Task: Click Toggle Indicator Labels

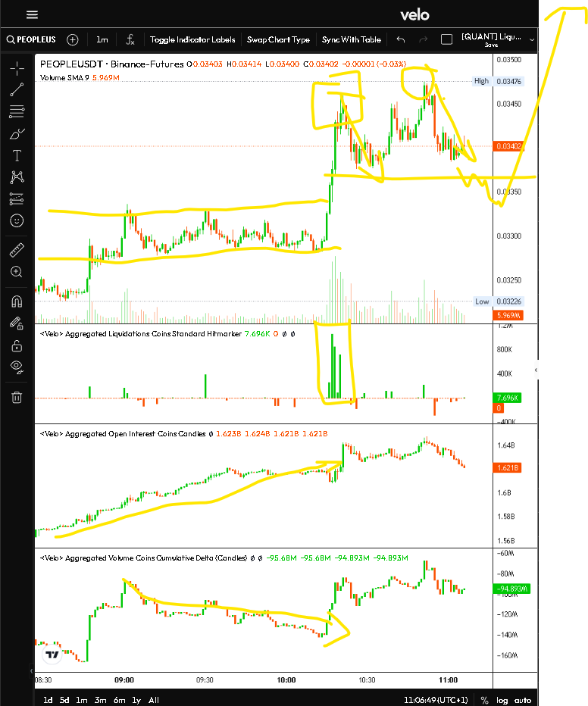Action: tap(192, 39)
